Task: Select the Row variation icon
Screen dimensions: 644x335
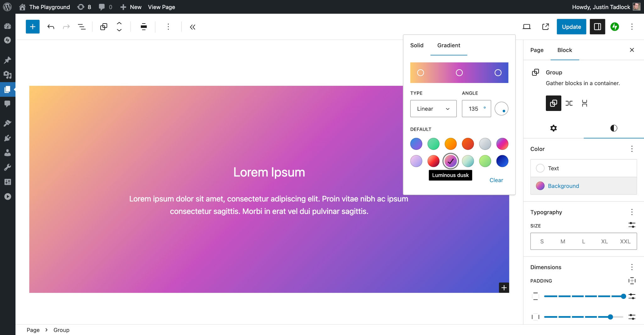Action: (569, 103)
